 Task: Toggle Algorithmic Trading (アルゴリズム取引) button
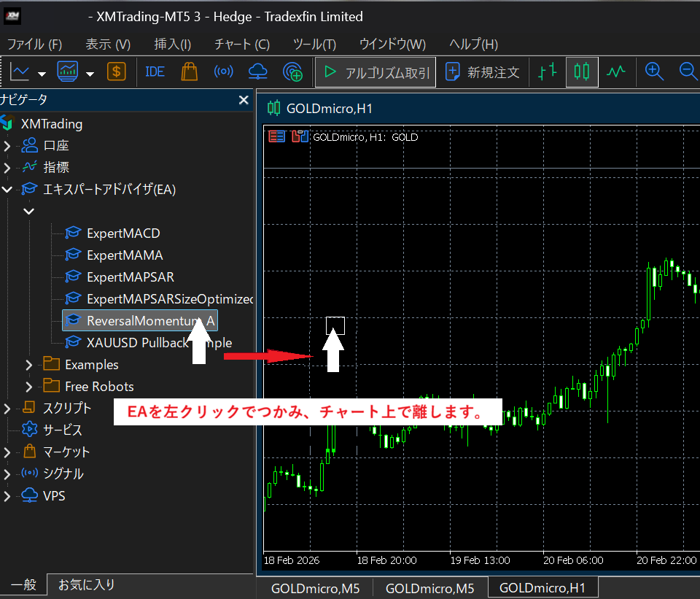tap(376, 72)
